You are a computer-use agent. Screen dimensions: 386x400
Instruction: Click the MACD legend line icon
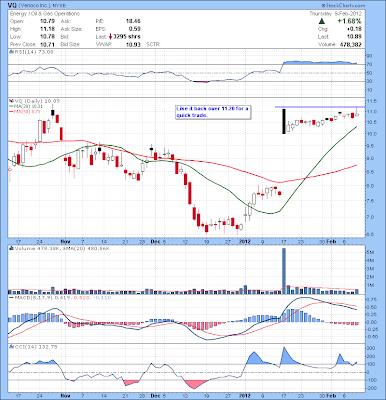coord(10,297)
